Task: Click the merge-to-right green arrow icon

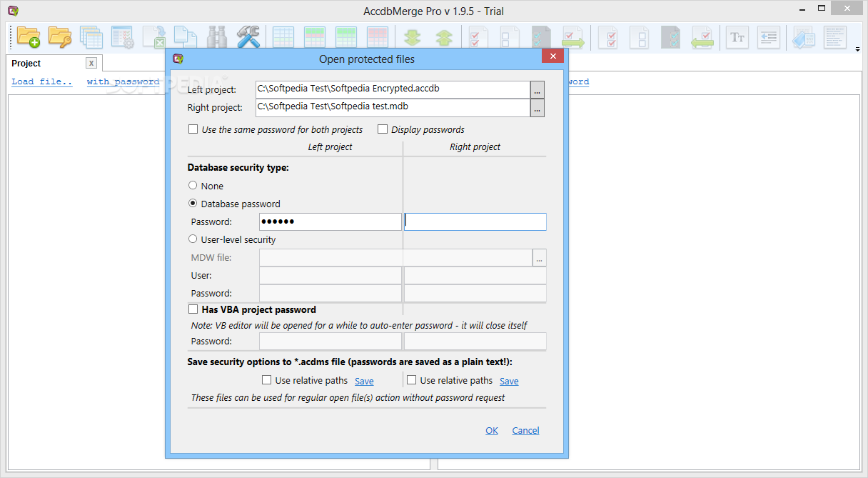Action: pos(573,36)
